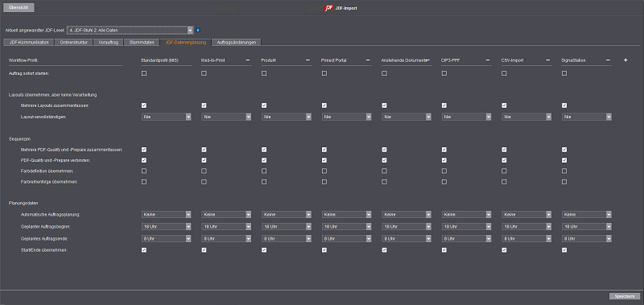Remove the Web-to-Print profile with its minus icon
Image resolution: width=644 pixels, height=305 pixels.
248,60
